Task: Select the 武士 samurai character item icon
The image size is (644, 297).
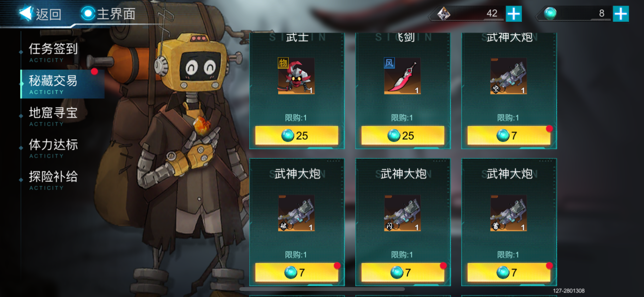Action: (296, 76)
